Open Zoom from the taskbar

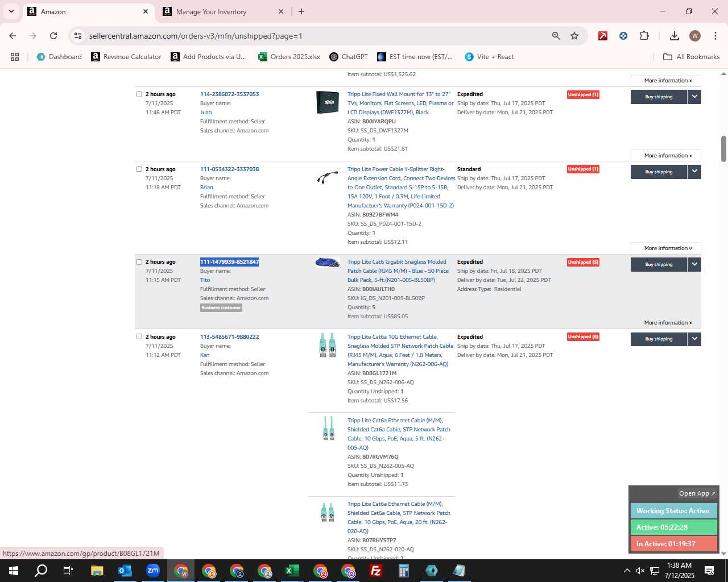pyautogui.click(x=153, y=571)
